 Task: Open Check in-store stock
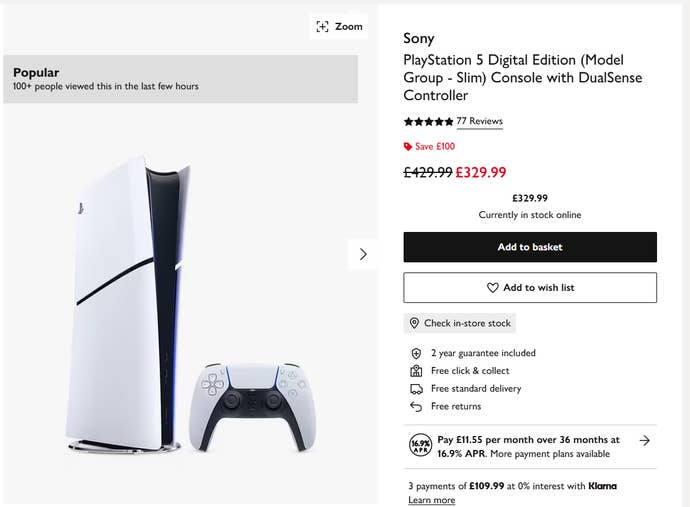point(460,324)
